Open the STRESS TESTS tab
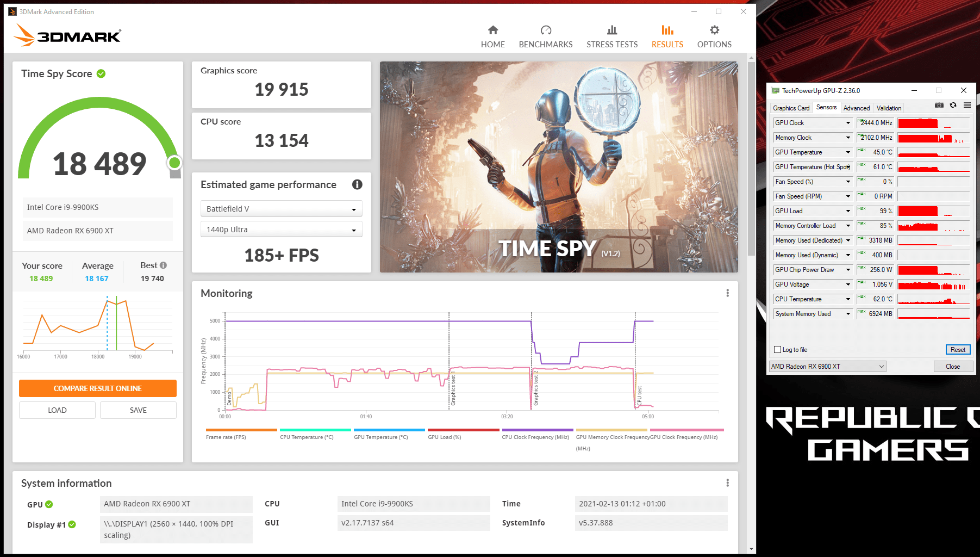 click(612, 37)
